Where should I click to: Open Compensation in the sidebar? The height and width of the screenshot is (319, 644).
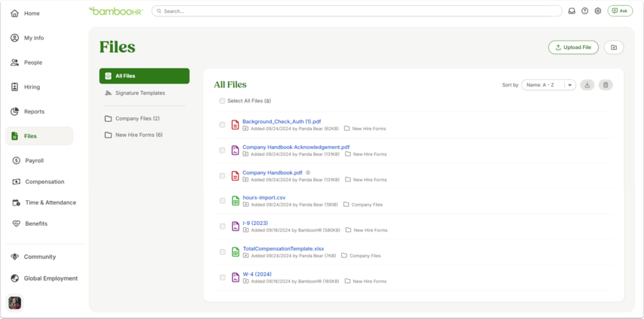click(x=38, y=181)
